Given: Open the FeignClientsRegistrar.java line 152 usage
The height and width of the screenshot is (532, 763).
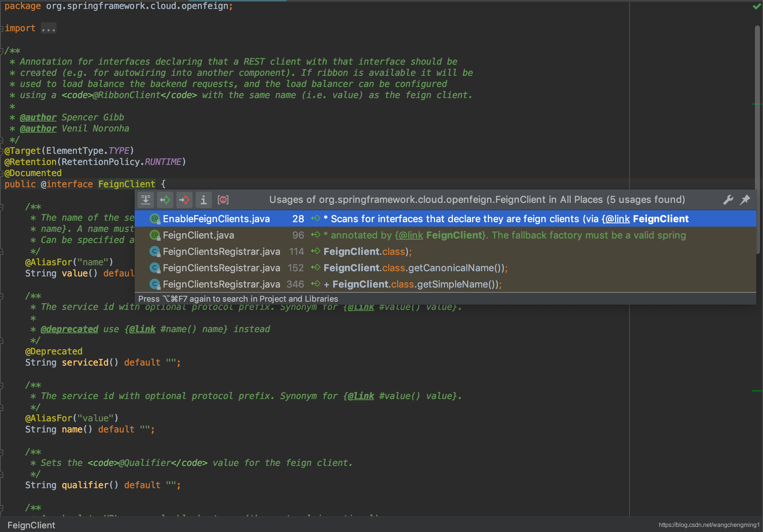Looking at the screenshot, I should (221, 268).
